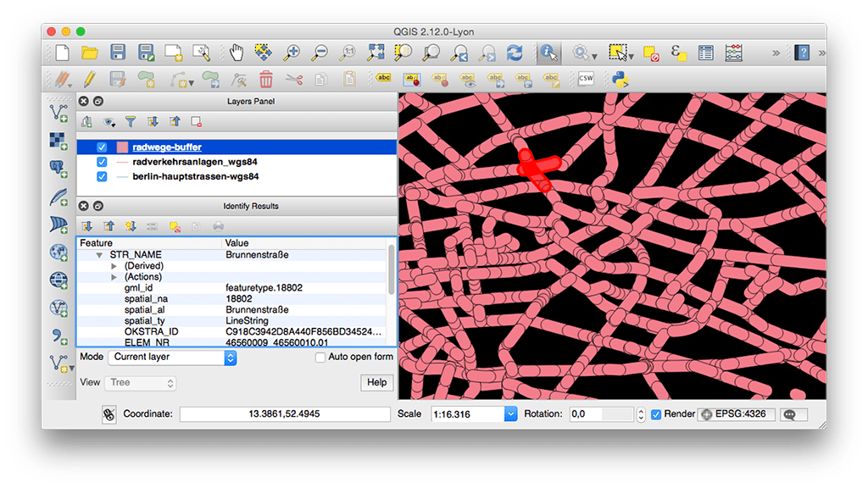This screenshot has width=868, height=488.
Task: Click the Help button
Action: (x=376, y=382)
